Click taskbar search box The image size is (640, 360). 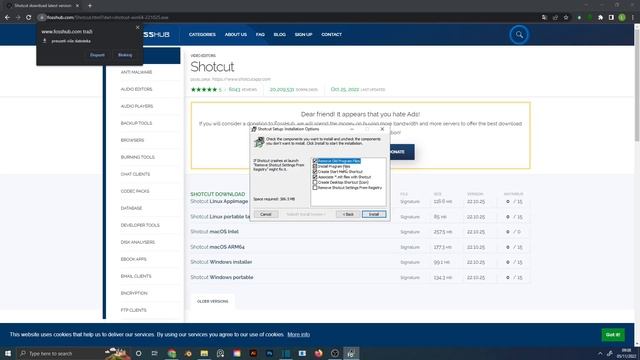[73, 353]
